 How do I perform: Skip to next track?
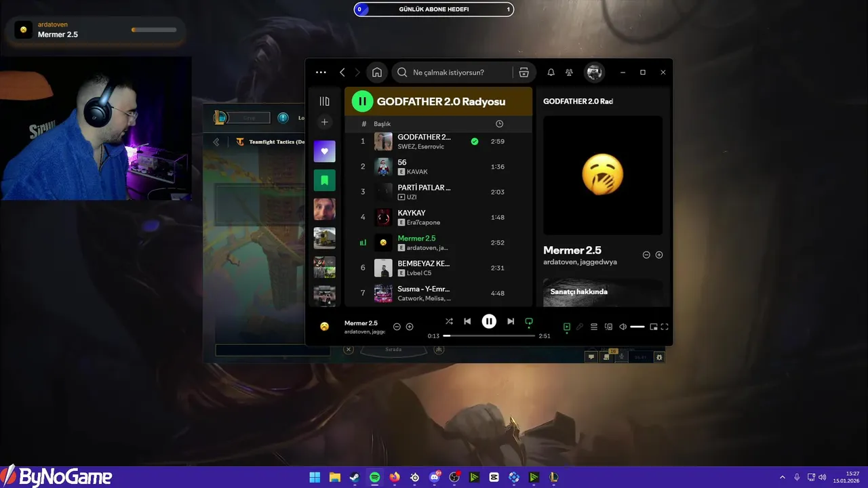(x=511, y=321)
